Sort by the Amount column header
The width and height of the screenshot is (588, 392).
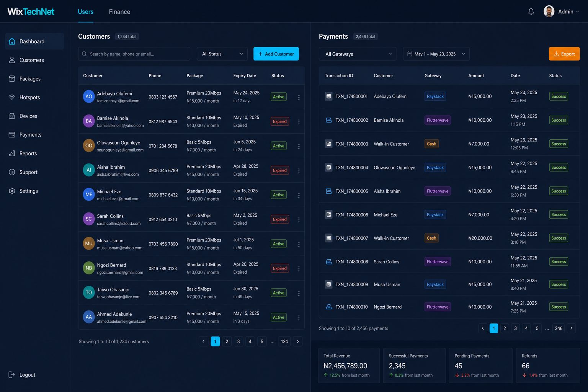coord(476,76)
